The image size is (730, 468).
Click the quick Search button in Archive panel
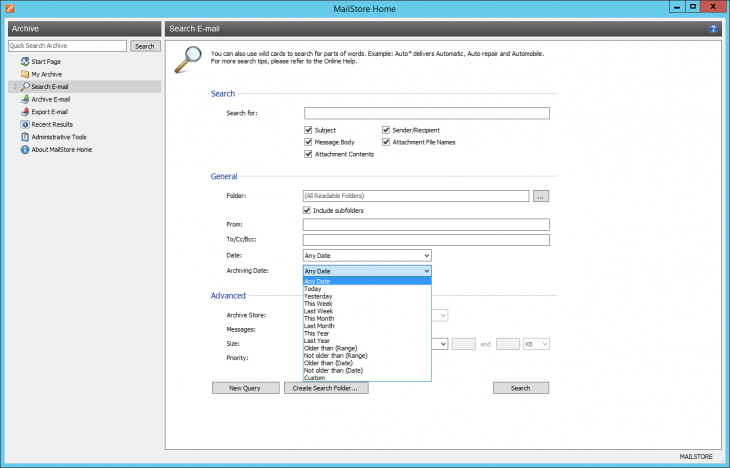(145, 46)
